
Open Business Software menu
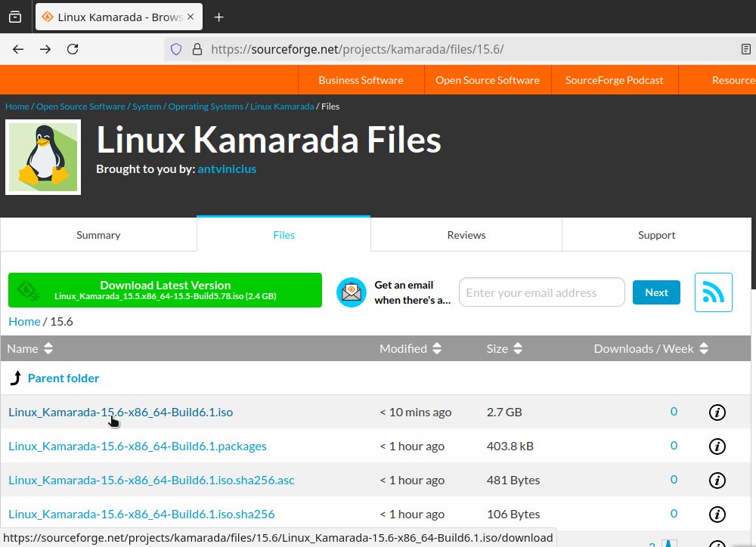tap(361, 80)
